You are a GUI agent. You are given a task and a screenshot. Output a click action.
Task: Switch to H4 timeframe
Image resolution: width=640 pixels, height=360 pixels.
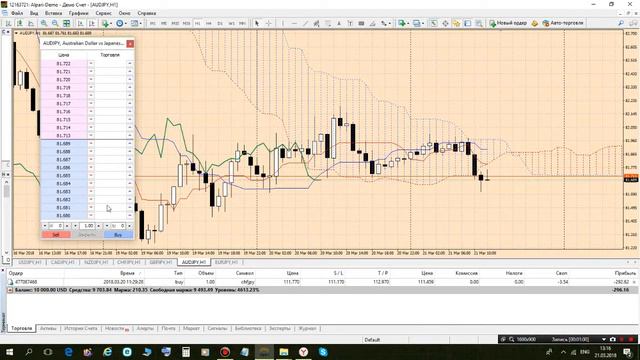[x=209, y=23]
